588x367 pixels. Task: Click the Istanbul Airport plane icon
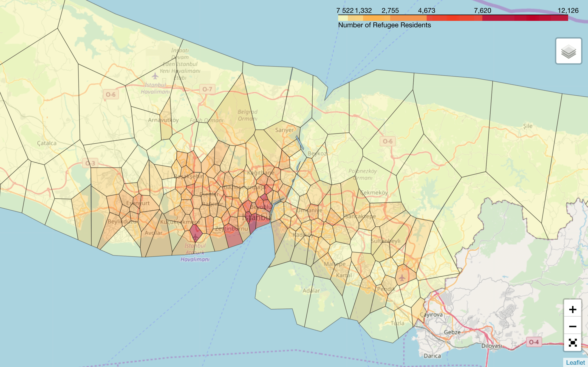click(x=155, y=76)
